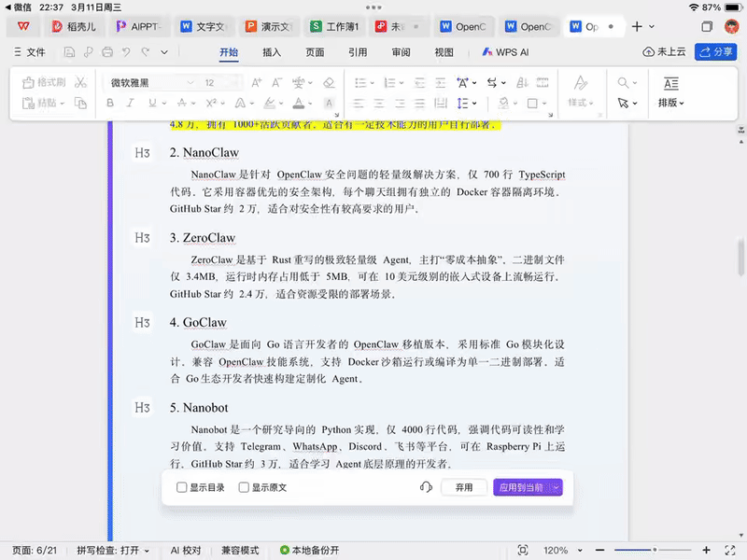Open the 样式 styles gallery
Screen dimensions: 747x560
click(581, 91)
